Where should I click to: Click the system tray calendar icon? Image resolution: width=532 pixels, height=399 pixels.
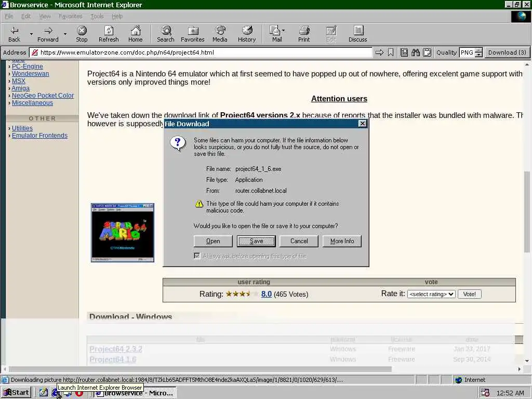pos(485,393)
